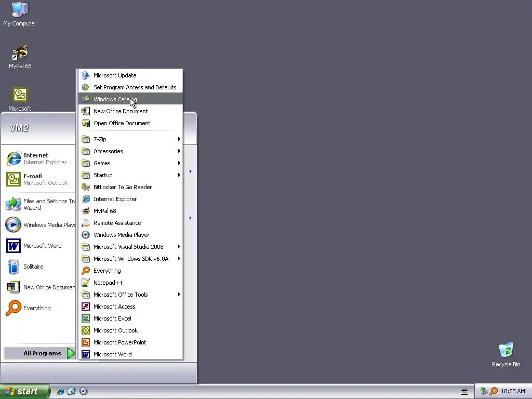Click the Microsoft Access icon

[86, 307]
